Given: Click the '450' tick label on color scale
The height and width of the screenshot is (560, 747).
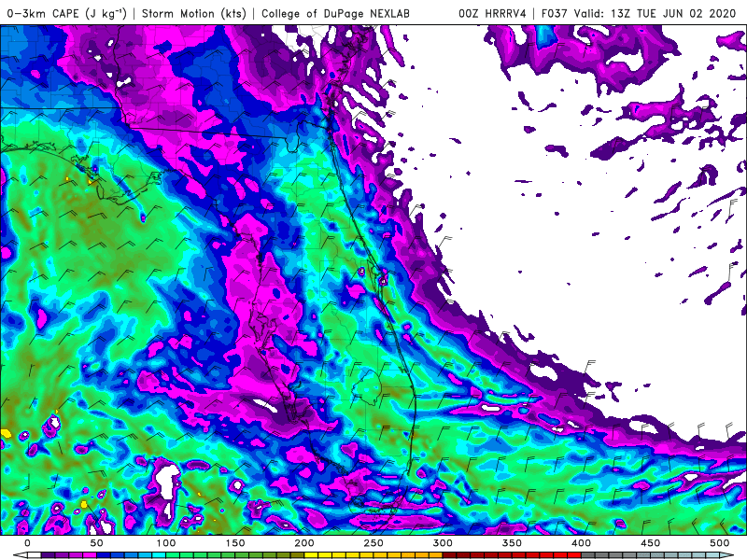Looking at the screenshot, I should pos(650,543).
